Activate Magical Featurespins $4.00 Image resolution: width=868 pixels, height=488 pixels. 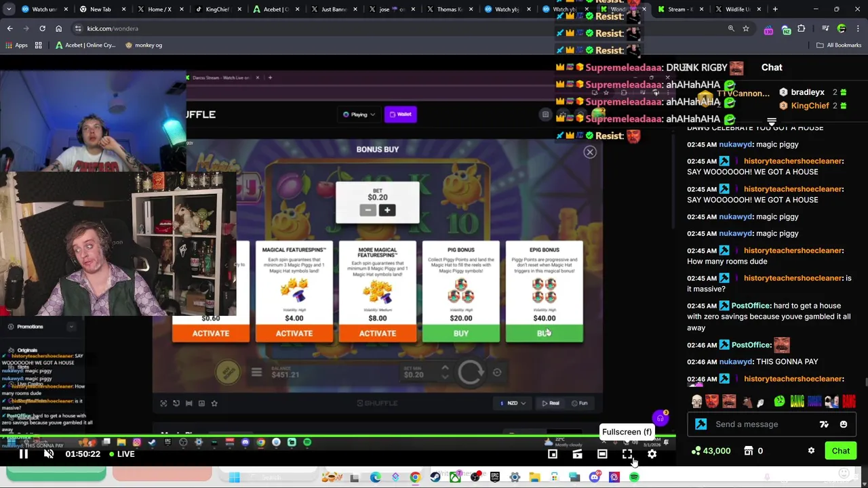(294, 333)
